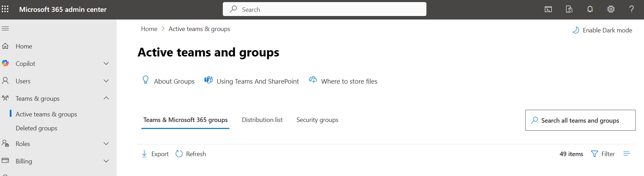Click the Filter funnel icon
This screenshot has width=644, height=176.
[595, 154]
